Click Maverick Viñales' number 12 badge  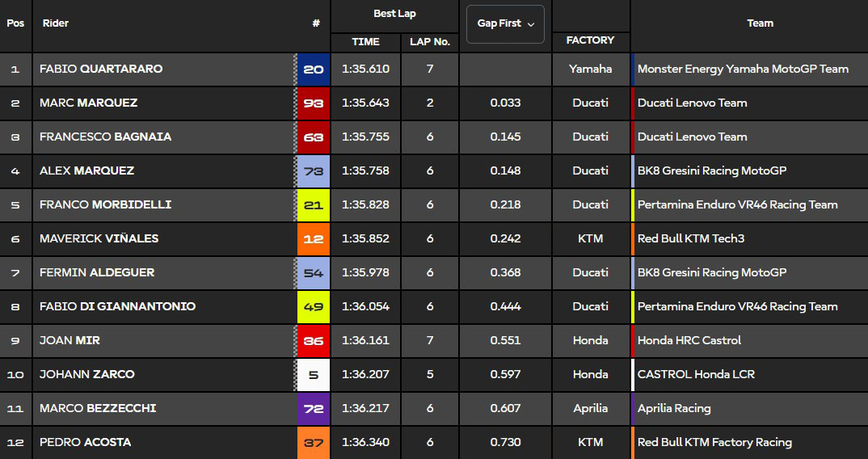(x=313, y=239)
